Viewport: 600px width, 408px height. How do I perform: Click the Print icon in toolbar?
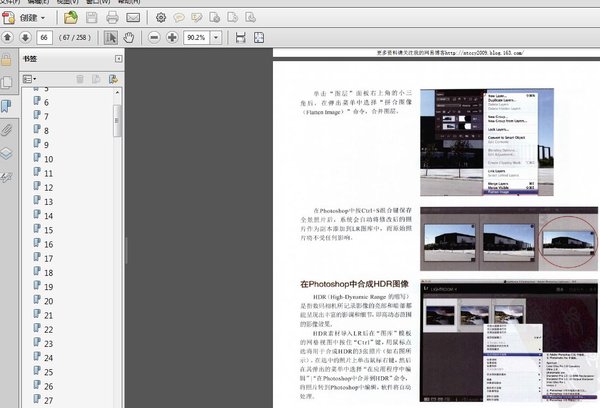[113, 18]
